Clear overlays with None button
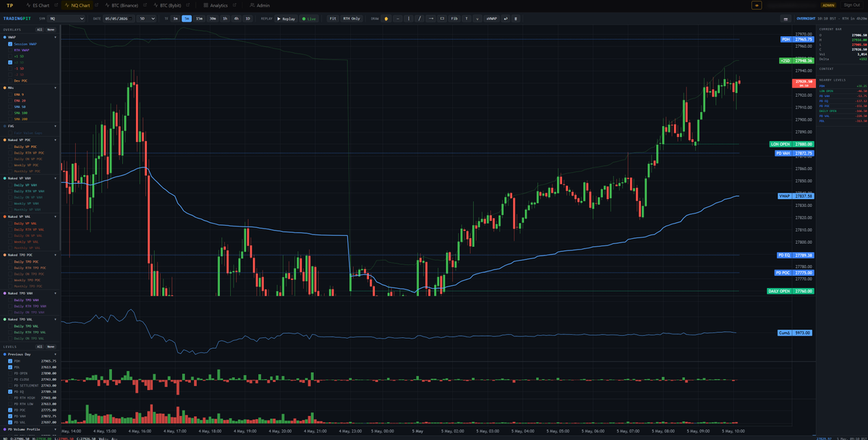868x440 pixels. click(51, 30)
